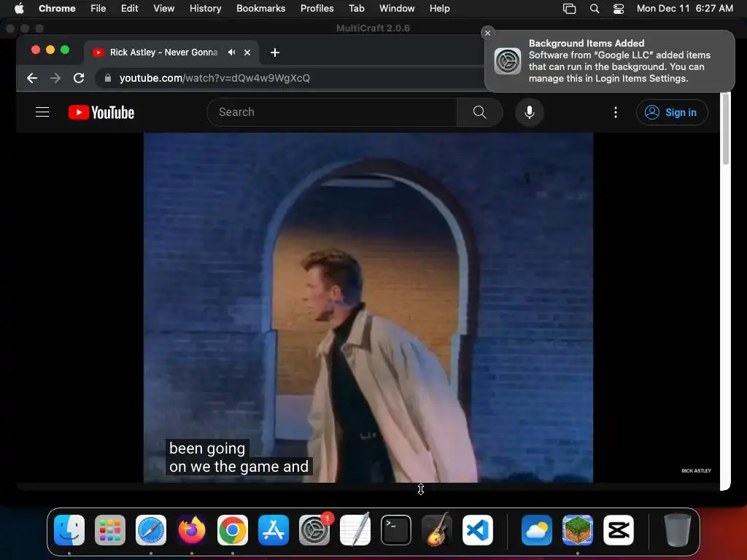
Task: Open the Edit menu
Action: tap(130, 8)
